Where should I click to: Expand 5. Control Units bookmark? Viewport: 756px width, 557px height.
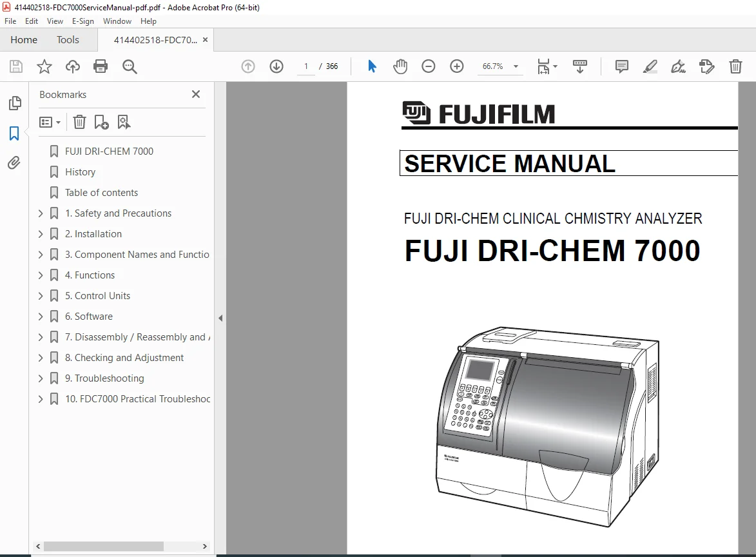[41, 296]
